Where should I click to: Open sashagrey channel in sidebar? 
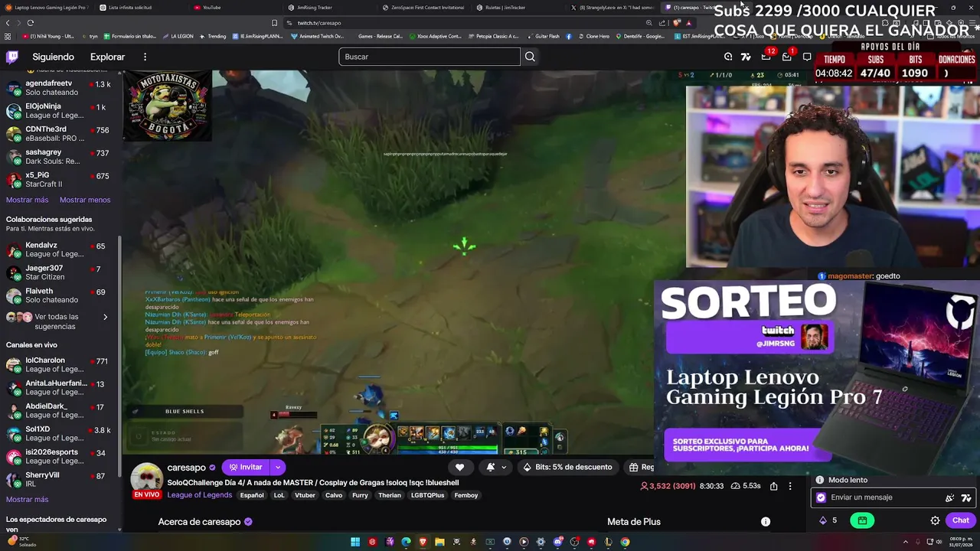click(60, 157)
